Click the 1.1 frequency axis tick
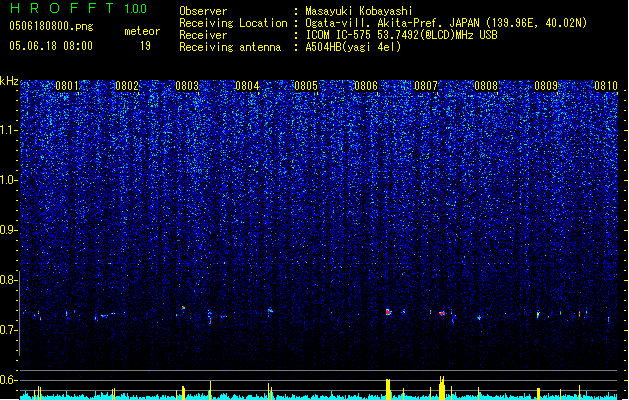Screen dimensions: 629x400 pyautogui.click(x=9, y=130)
